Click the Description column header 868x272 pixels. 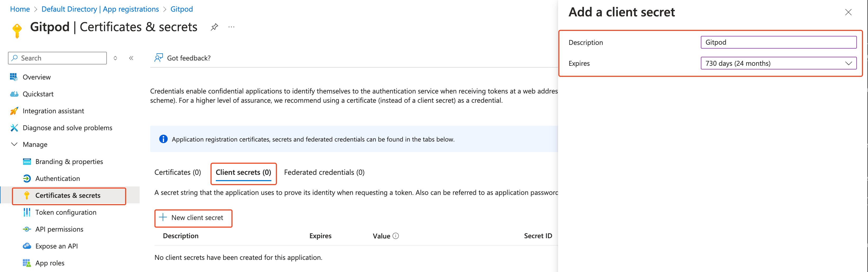tap(181, 236)
